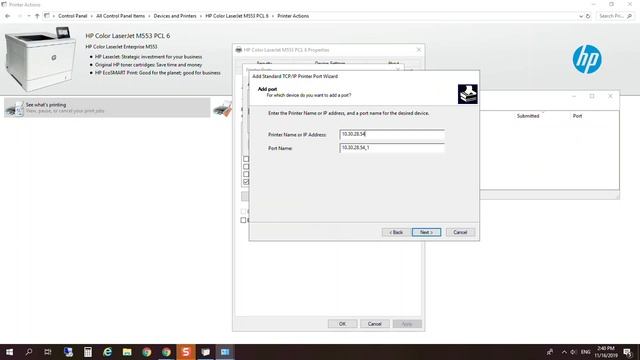Refresh the Printer Actions page
Screen dimensions: 640x360
point(588,16)
